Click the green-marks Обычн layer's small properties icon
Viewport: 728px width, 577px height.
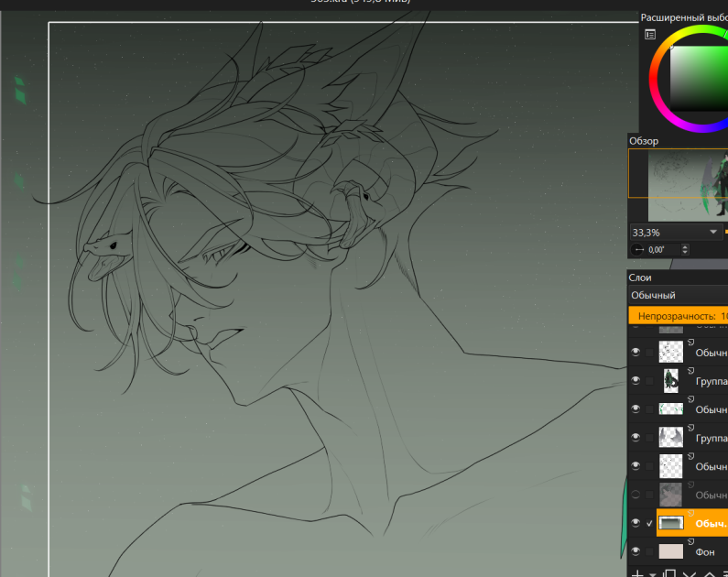click(x=690, y=398)
